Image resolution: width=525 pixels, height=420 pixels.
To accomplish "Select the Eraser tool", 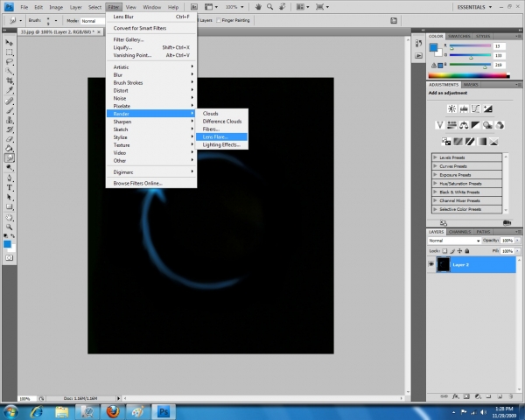I will 10,139.
